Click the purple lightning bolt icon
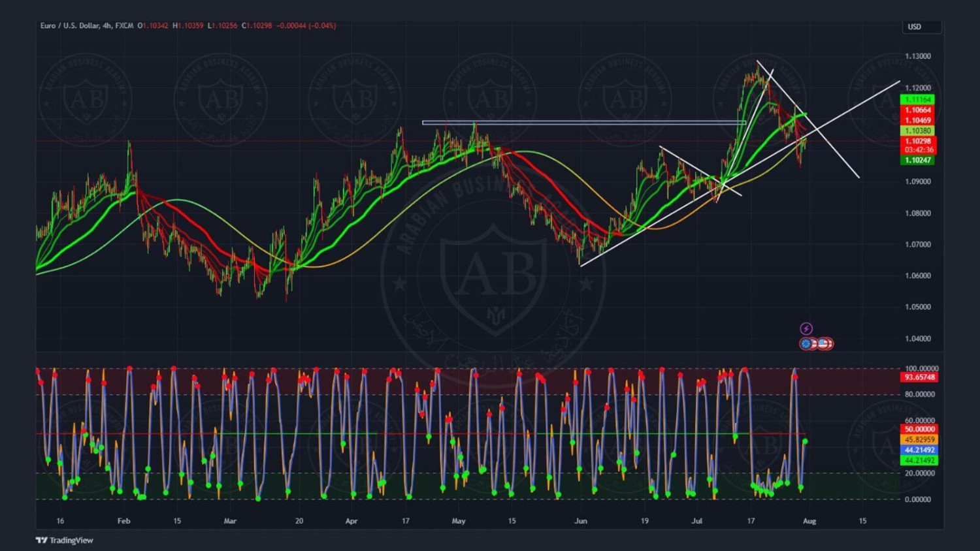 (806, 328)
